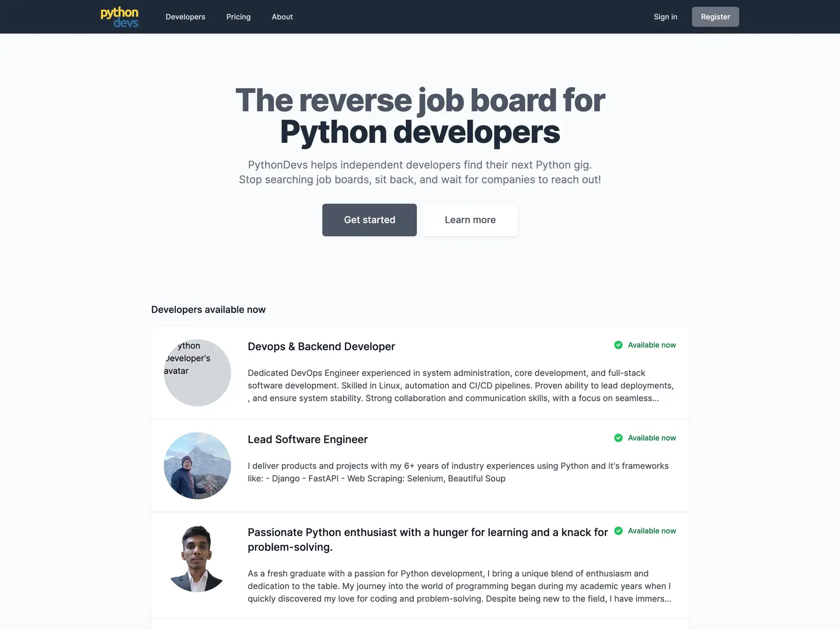Open the Developers nav item
Image resolution: width=840 pixels, height=630 pixels.
[185, 17]
